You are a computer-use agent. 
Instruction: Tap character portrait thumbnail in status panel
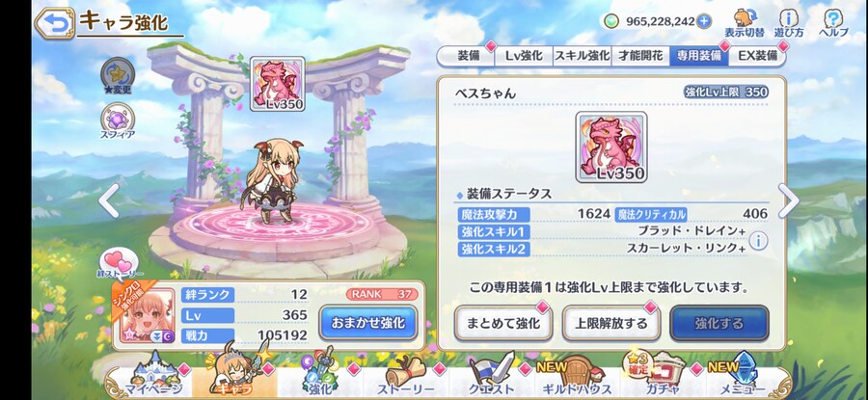[147, 314]
